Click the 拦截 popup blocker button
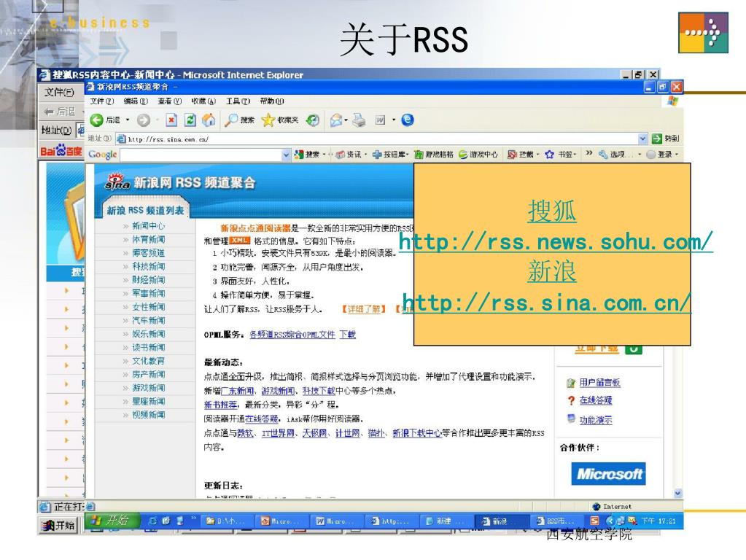The height and width of the screenshot is (560, 746). (x=520, y=154)
